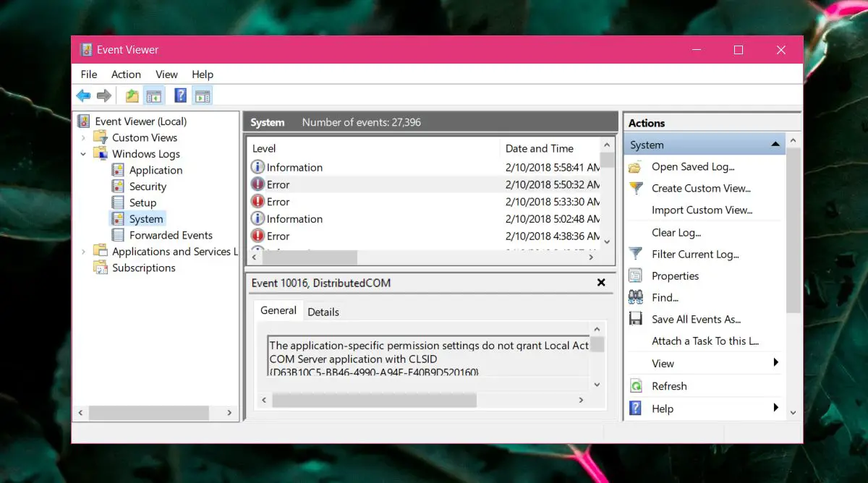This screenshot has height=483, width=868.
Task: Collapse the System actions section arrow
Action: (775, 145)
